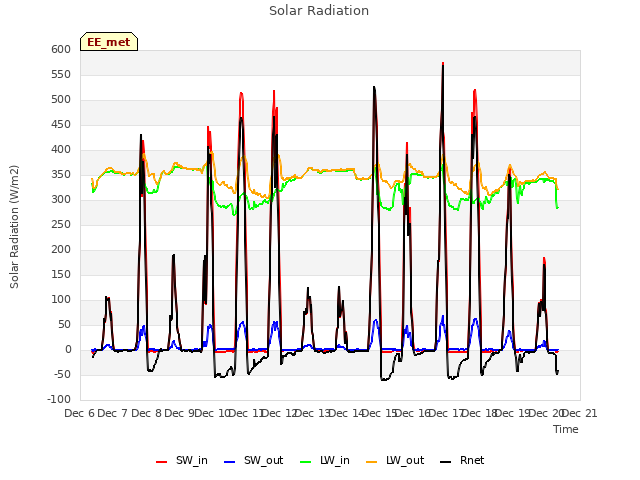Click the -50 y-axis tick label
Screen dimensions: 640x480
(61, 374)
